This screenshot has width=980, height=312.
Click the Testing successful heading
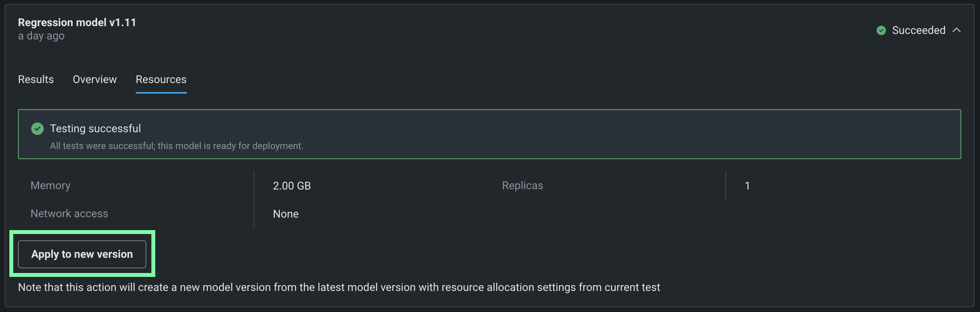95,129
